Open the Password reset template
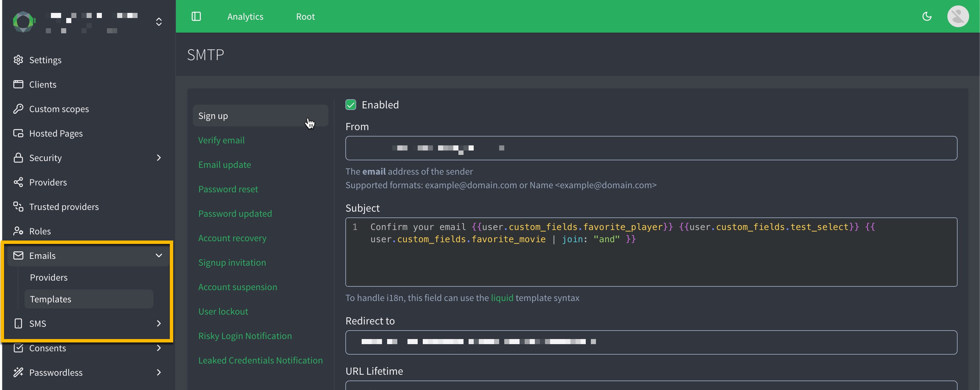 pos(228,189)
